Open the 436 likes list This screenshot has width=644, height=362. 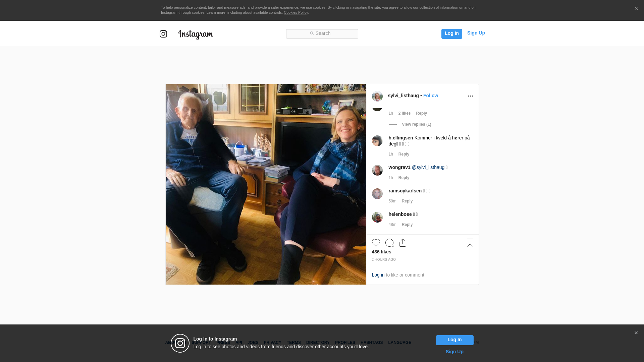381,252
